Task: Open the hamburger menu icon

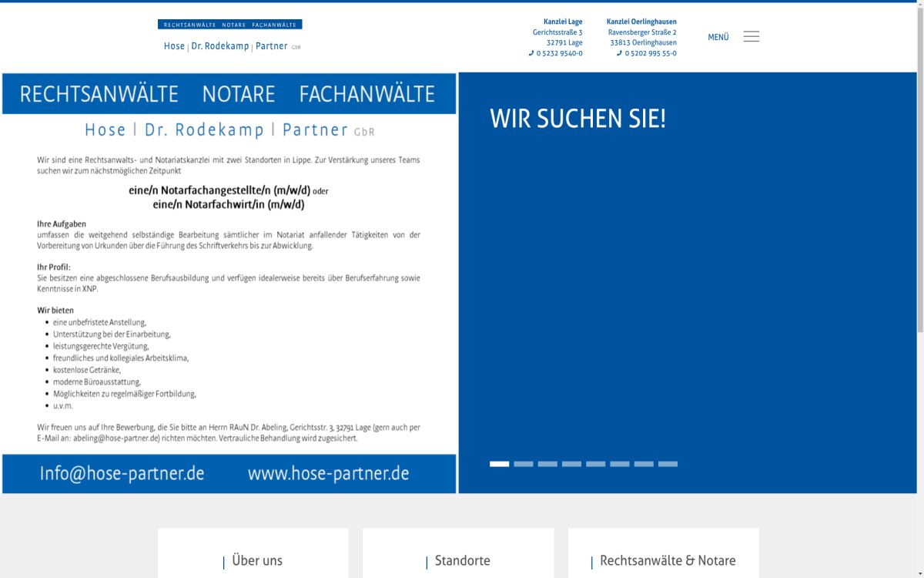Action: (751, 35)
